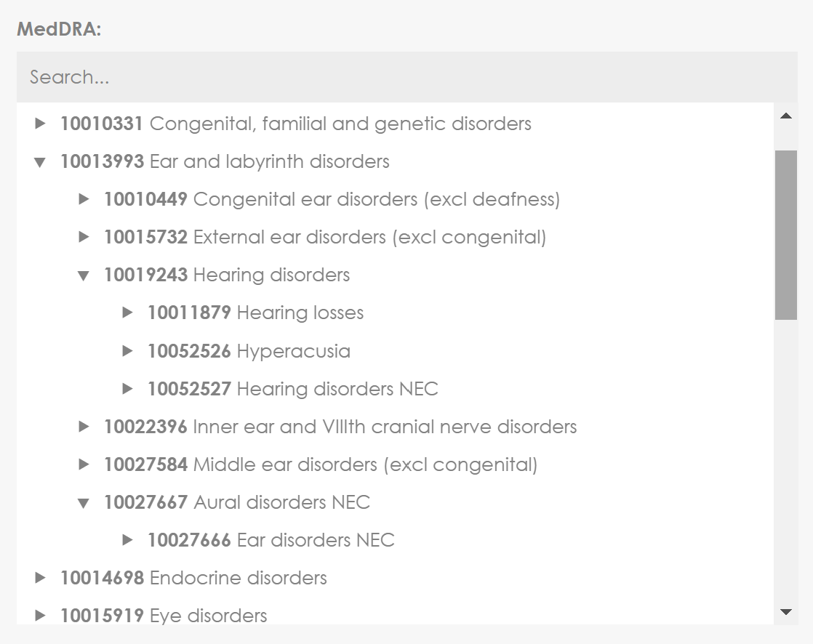Screen dimensions: 813x644
Task: Expand Hearing disorders NEC arrow
Action: tap(127, 389)
